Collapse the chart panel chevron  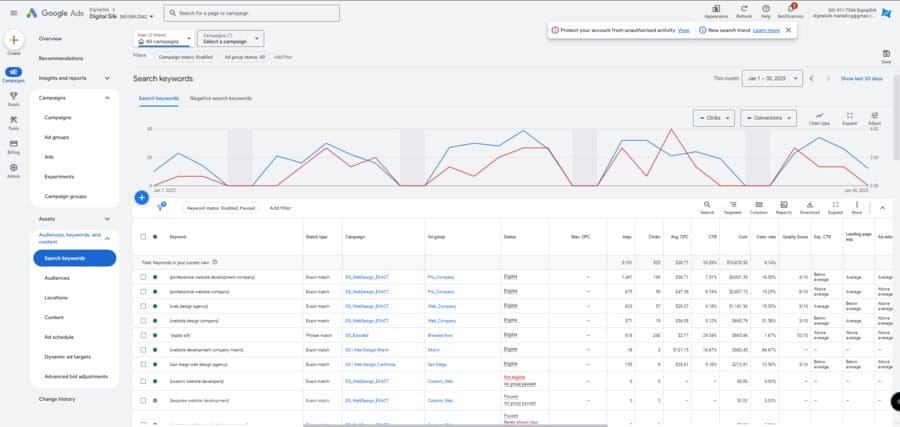click(x=882, y=208)
